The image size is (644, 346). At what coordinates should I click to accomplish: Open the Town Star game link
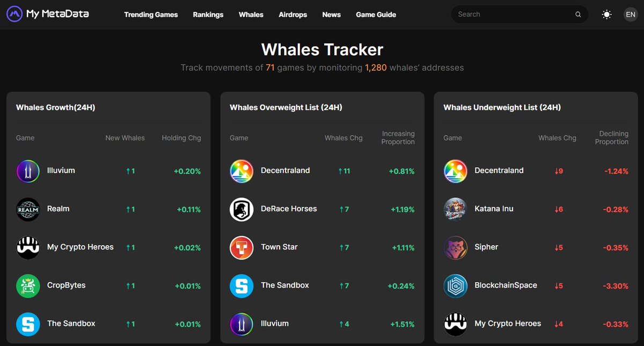point(279,247)
